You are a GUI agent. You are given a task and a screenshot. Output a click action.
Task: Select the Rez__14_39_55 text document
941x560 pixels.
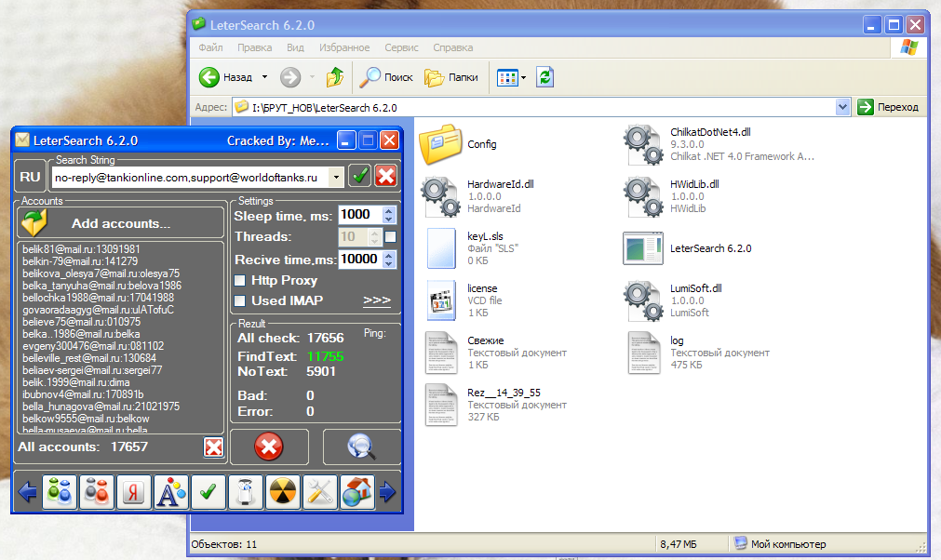coord(496,405)
